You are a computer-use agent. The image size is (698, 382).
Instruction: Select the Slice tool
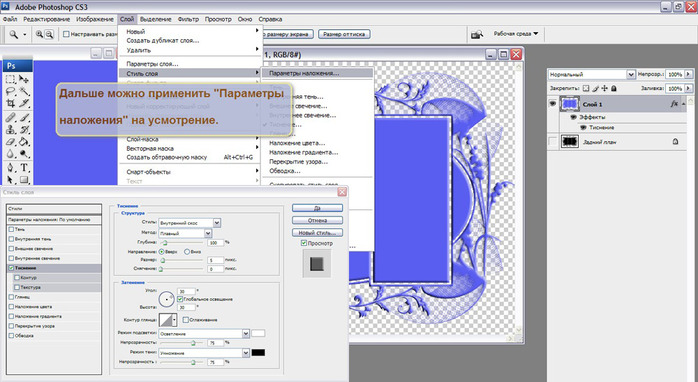[24, 104]
